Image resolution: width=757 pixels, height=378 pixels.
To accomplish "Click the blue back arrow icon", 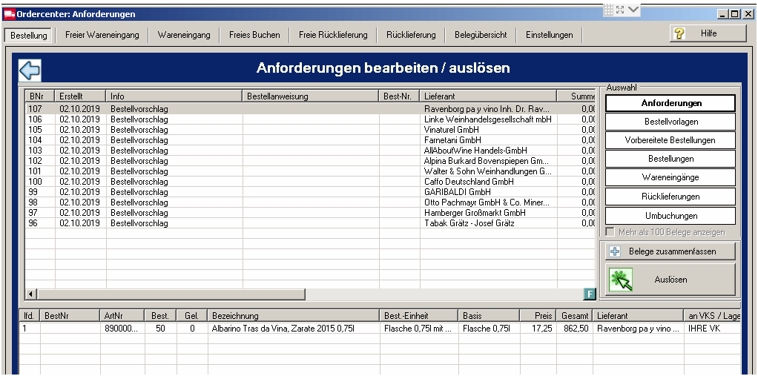I will 29,70.
